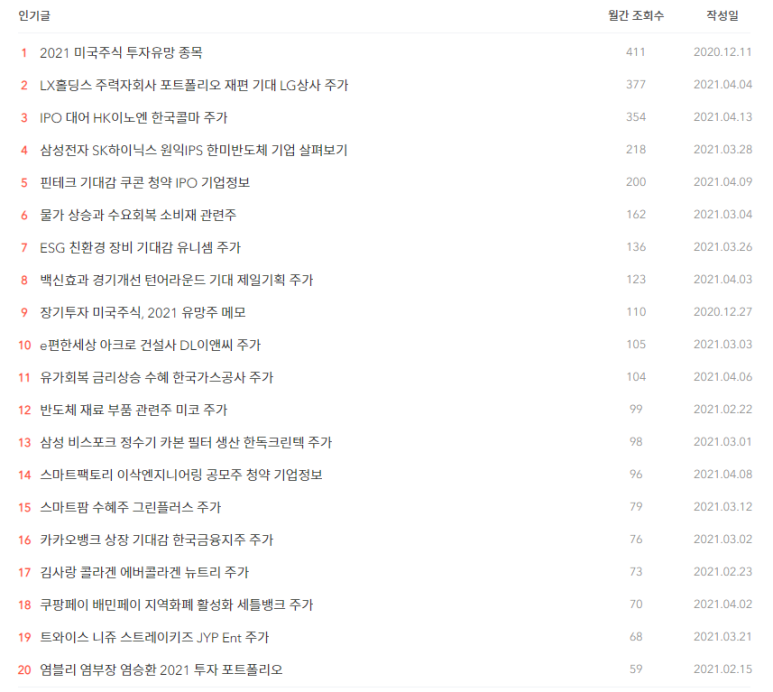Screen dimensions: 773x692
Task: Click the date 2021.03.12
Action: tap(723, 508)
